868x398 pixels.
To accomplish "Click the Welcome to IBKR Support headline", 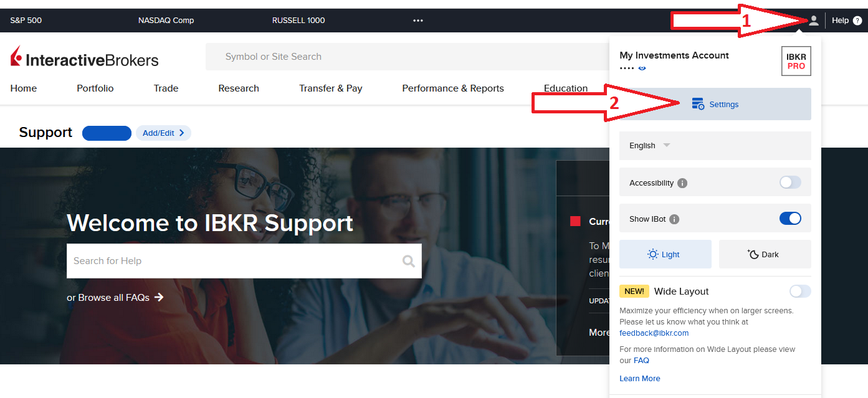I will tap(210, 223).
